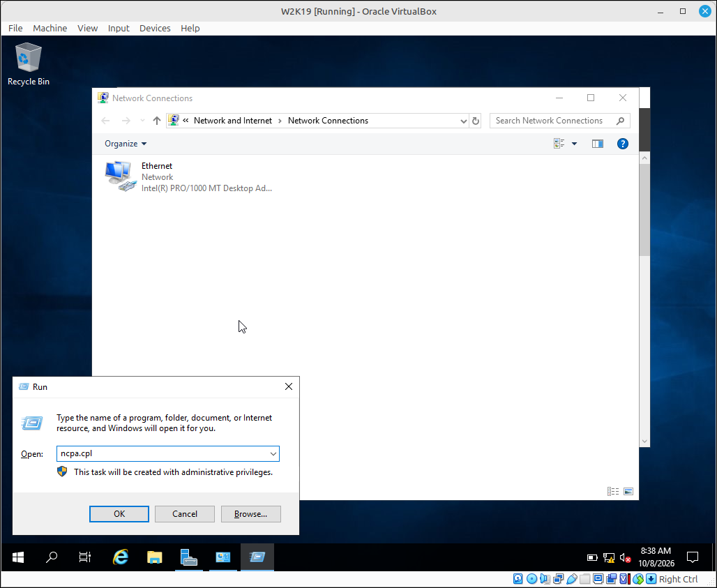Image resolution: width=717 pixels, height=588 pixels.
Task: Open Network Connections help (question mark)
Action: coord(622,144)
